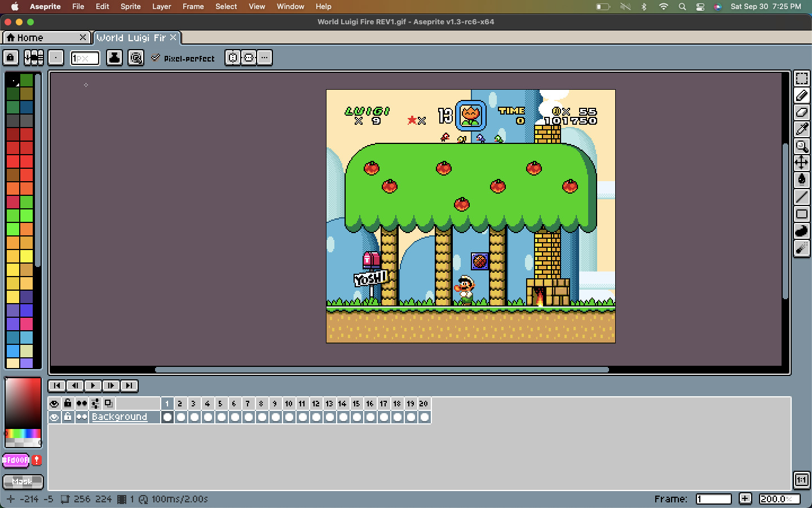
Task: Go to previous frame button
Action: click(x=75, y=386)
